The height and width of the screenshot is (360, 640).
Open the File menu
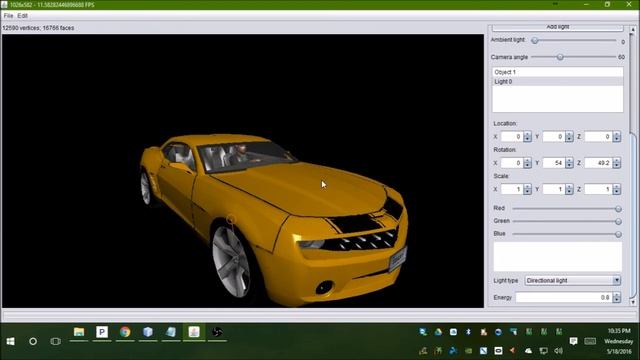8,16
